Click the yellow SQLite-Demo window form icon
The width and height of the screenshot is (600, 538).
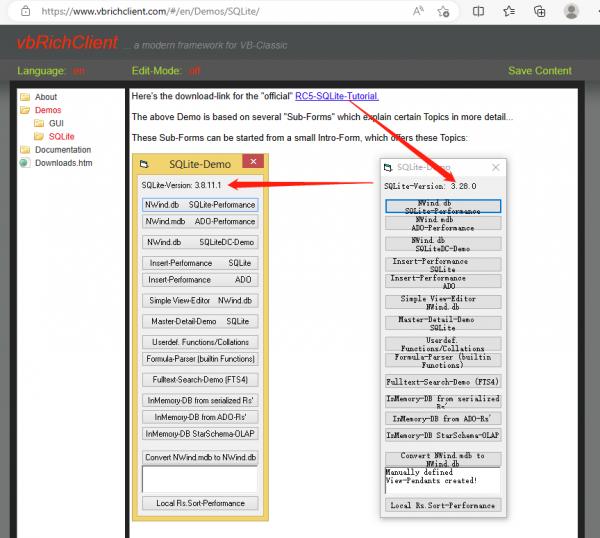point(144,164)
